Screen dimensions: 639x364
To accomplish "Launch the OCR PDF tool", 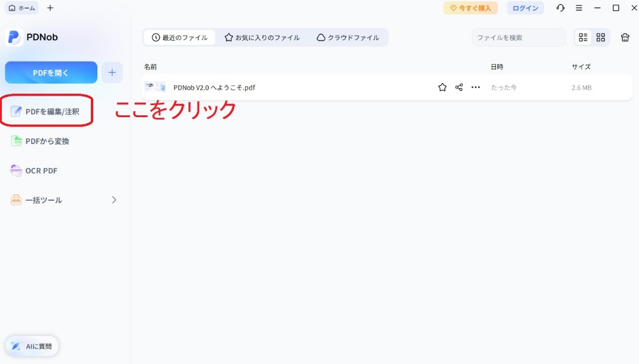I will pyautogui.click(x=40, y=170).
